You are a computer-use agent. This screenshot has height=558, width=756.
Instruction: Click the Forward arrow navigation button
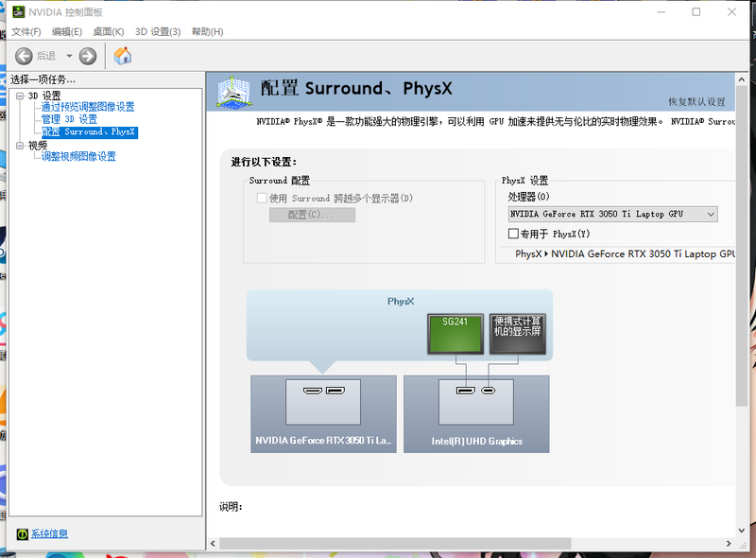[88, 56]
